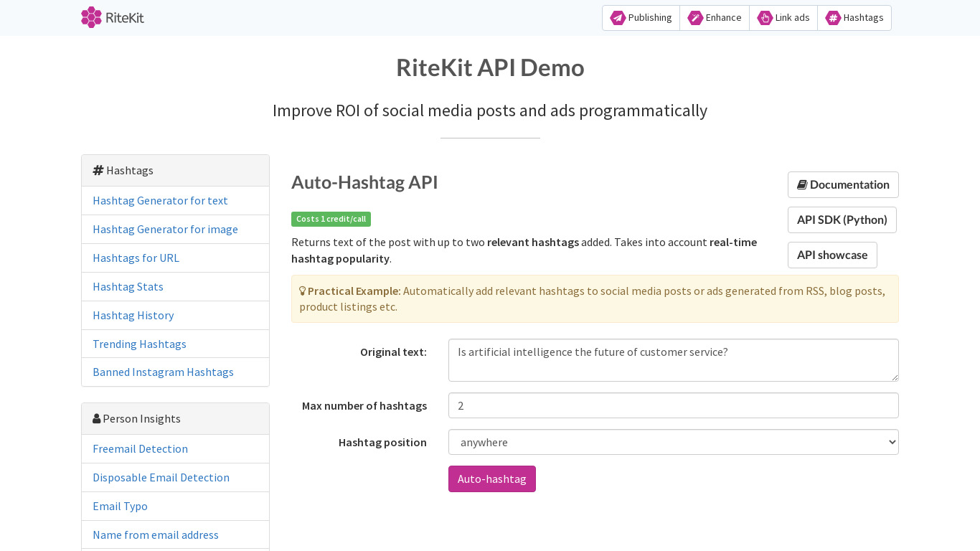Click the lightbulb icon in Practical Example

303,291
